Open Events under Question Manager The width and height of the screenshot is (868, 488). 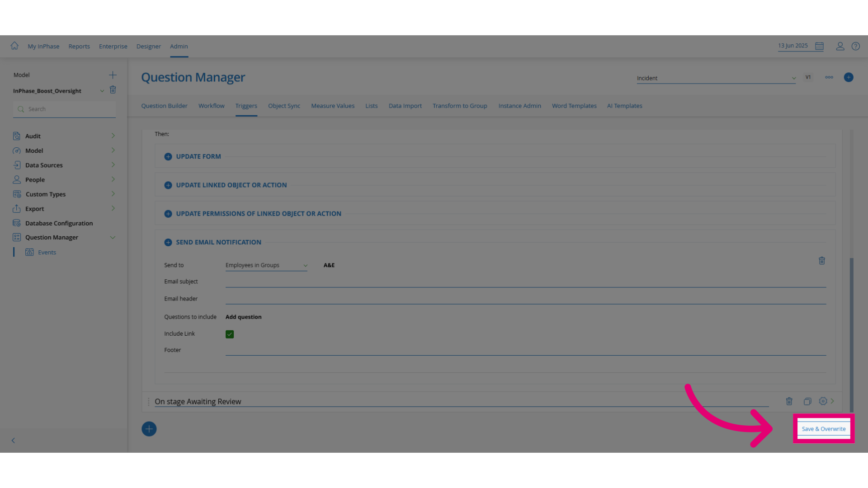47,252
